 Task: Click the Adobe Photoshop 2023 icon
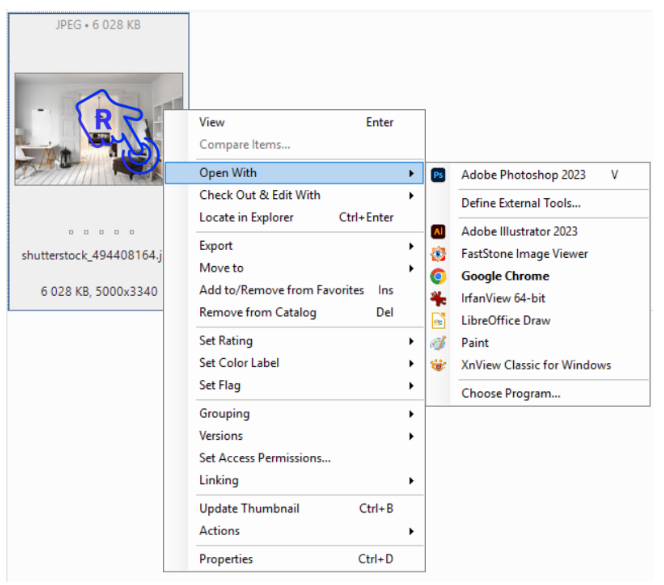438,175
